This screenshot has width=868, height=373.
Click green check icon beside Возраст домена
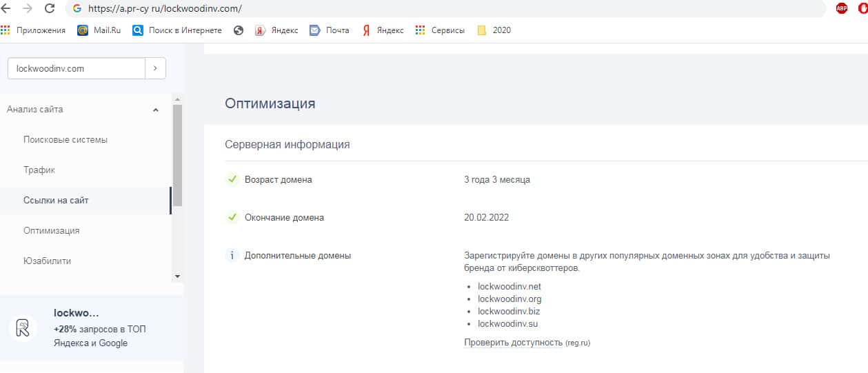click(x=232, y=179)
